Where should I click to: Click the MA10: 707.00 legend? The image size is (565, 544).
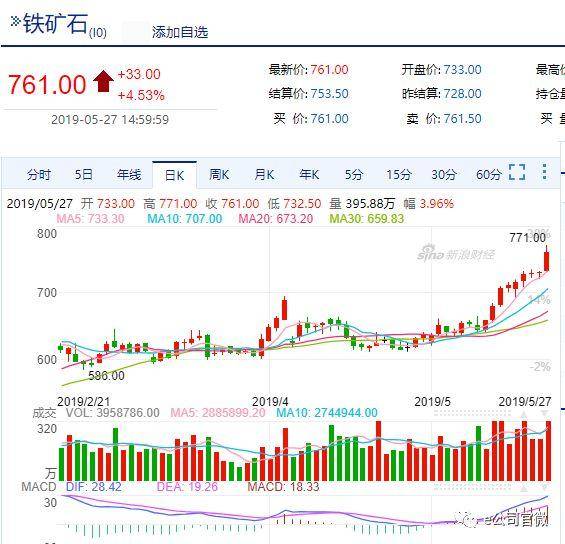click(184, 218)
